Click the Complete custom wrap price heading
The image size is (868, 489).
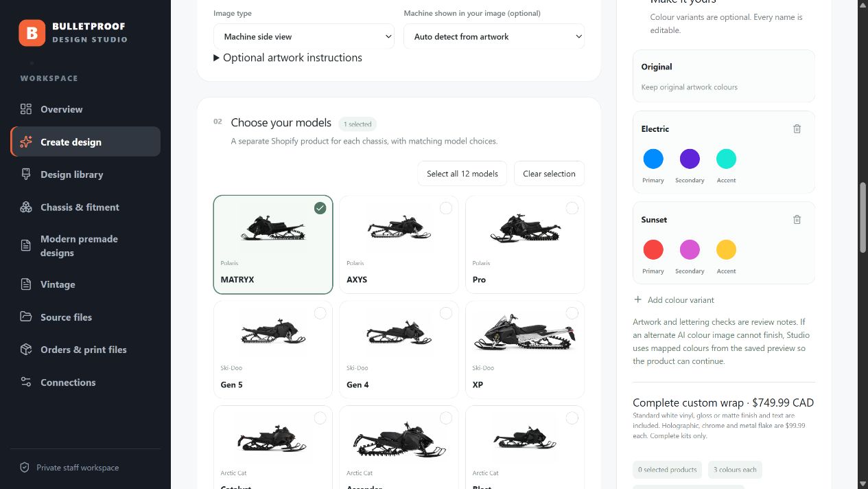click(723, 403)
